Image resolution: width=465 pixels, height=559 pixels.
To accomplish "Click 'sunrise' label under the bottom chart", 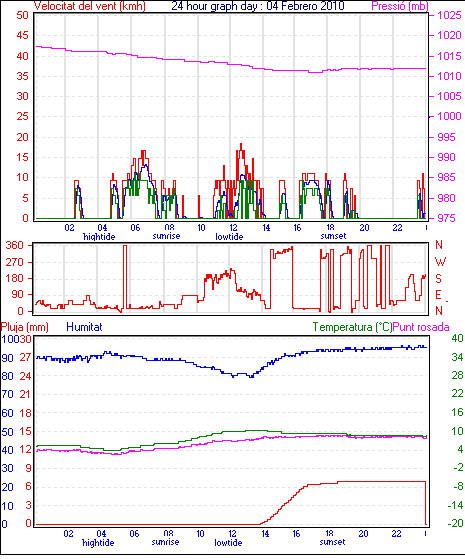I will click(x=165, y=542).
